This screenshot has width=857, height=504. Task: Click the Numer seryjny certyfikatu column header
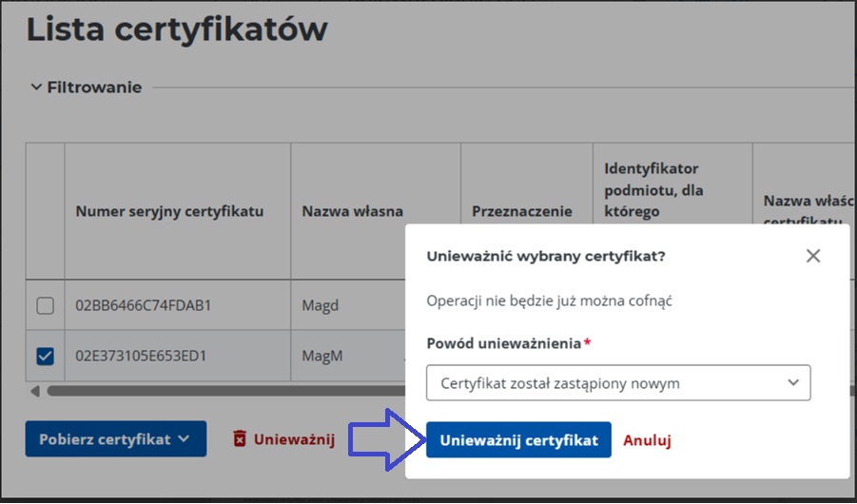(x=169, y=211)
